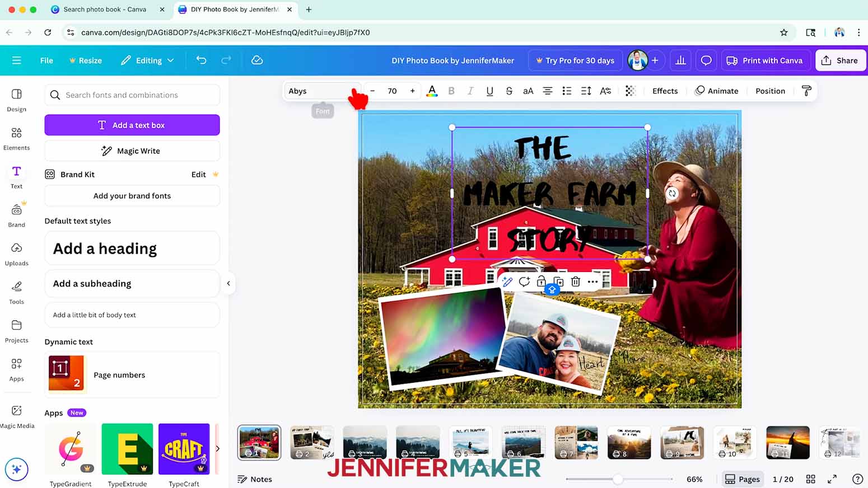The height and width of the screenshot is (488, 868).
Task: Add Page numbers dynamic text
Action: (132, 374)
